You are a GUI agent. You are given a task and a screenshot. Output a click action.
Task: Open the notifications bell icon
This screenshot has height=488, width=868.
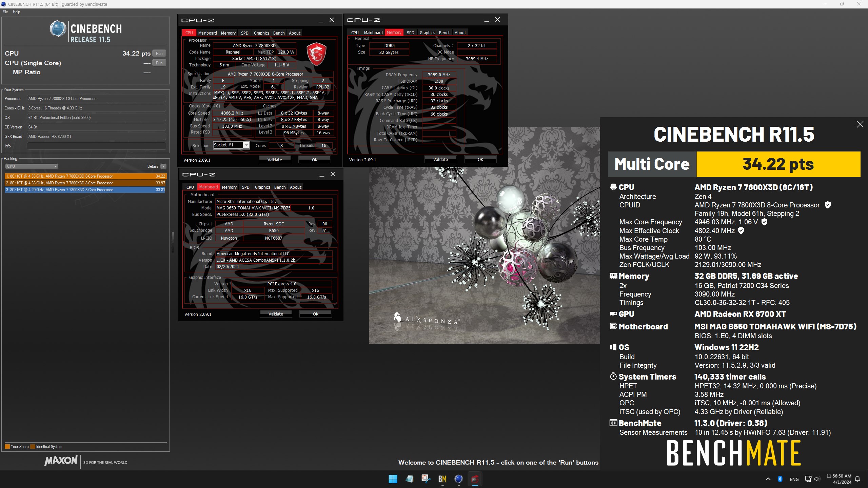click(x=857, y=479)
